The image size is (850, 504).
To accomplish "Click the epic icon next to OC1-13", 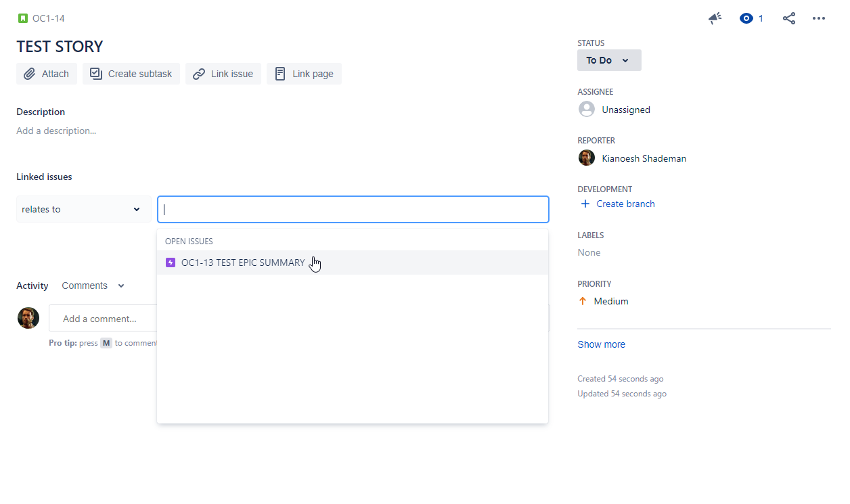I will (171, 262).
